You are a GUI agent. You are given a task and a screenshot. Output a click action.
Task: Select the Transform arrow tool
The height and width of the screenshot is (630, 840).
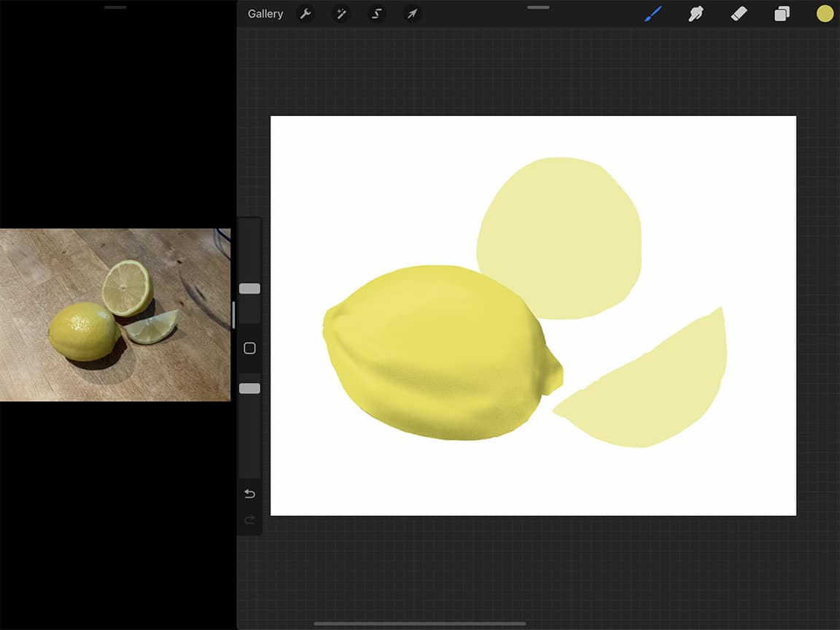tap(412, 13)
